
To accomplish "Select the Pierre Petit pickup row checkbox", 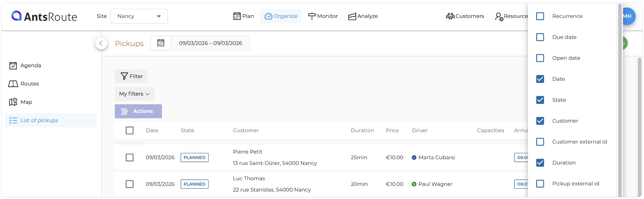I will pyautogui.click(x=130, y=157).
